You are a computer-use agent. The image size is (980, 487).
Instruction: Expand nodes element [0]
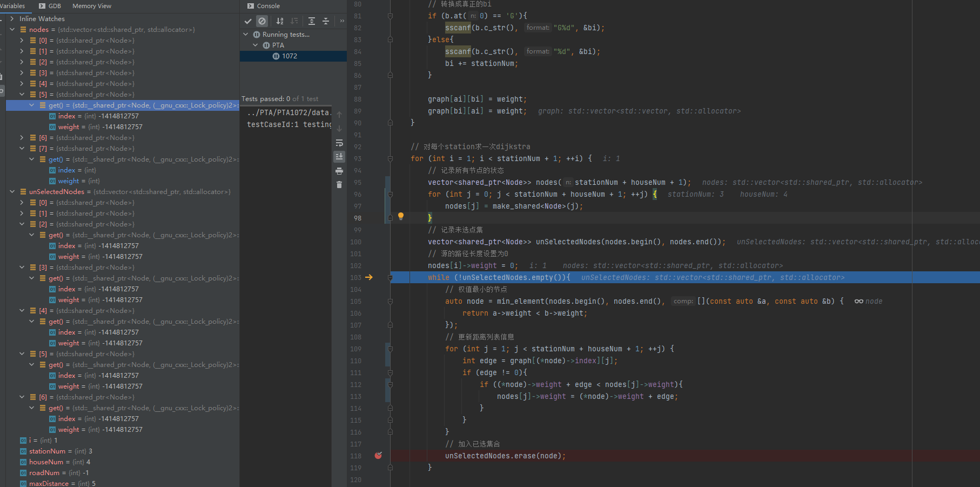click(x=22, y=41)
